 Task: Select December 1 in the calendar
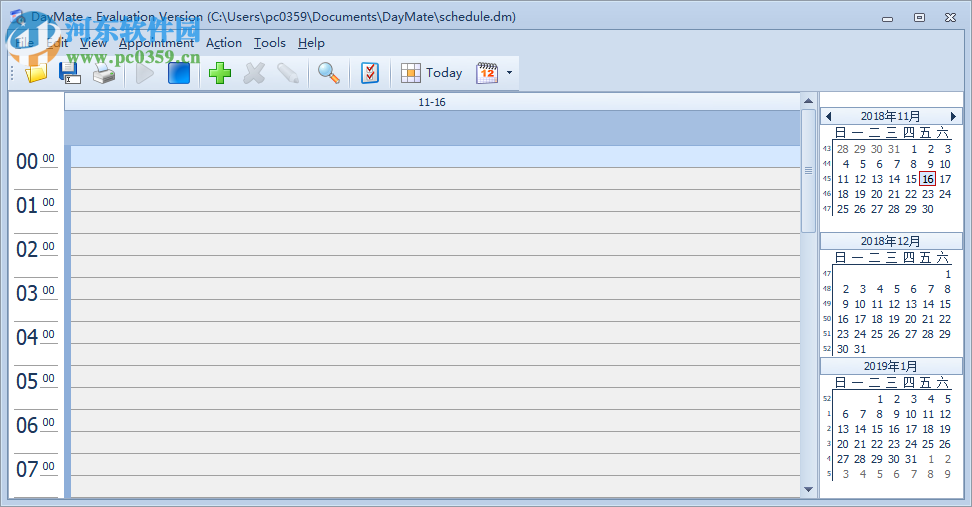[948, 274]
